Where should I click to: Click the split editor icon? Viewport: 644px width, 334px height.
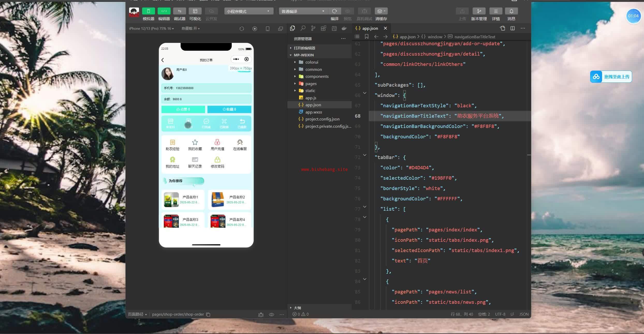click(x=513, y=28)
